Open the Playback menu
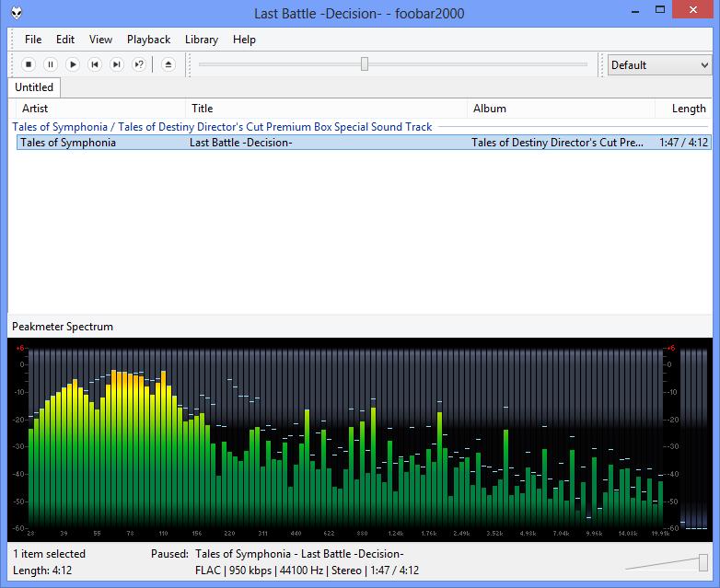The height and width of the screenshot is (588, 720). coord(148,40)
